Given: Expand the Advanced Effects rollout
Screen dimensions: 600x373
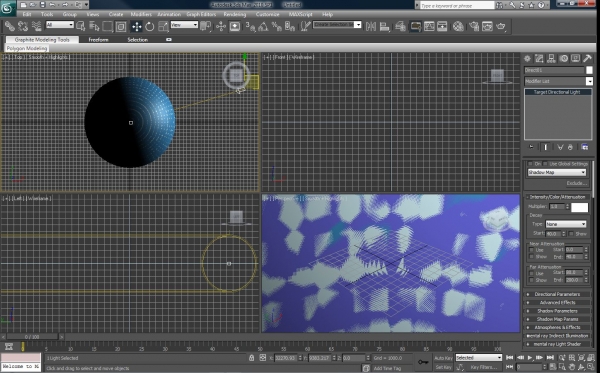Looking at the screenshot, I should click(557, 303).
